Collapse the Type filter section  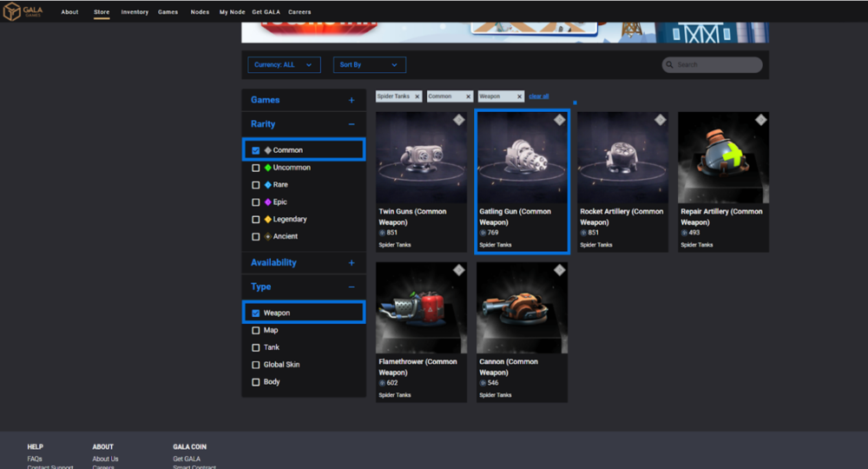coord(352,287)
